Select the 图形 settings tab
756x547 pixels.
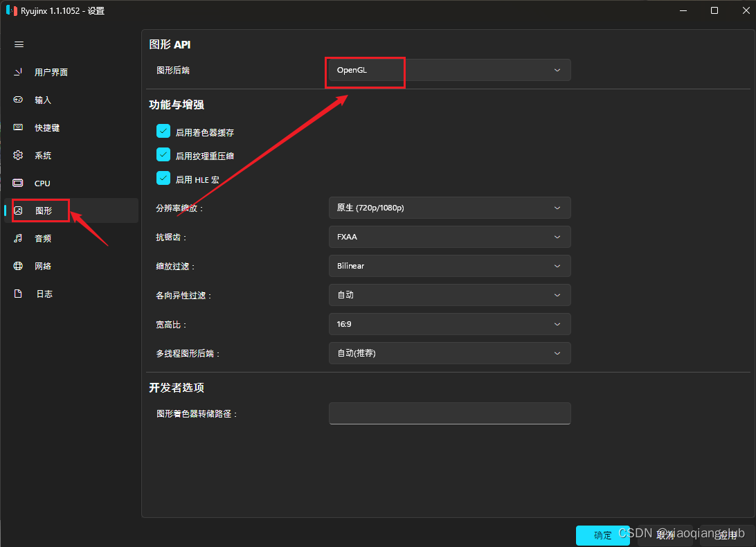(x=43, y=210)
